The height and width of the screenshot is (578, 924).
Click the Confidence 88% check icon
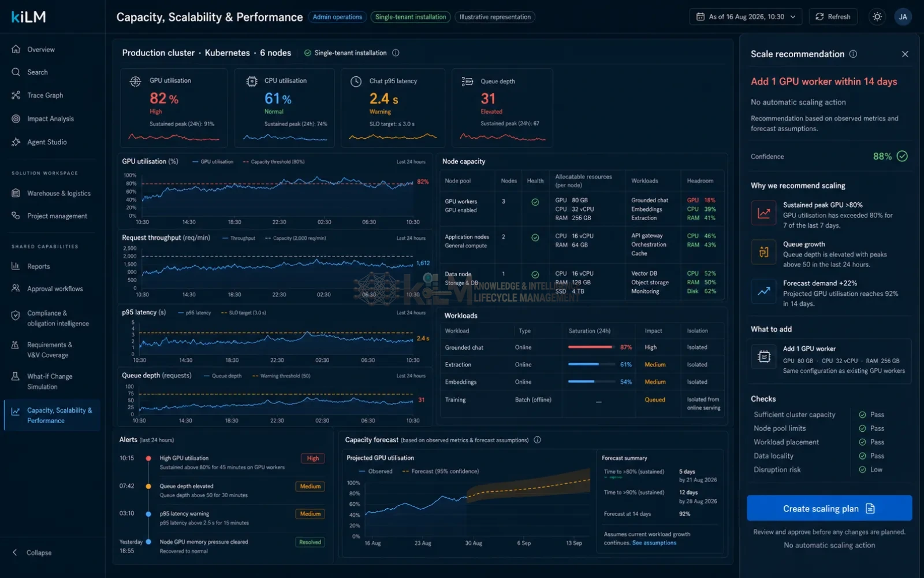[902, 156]
